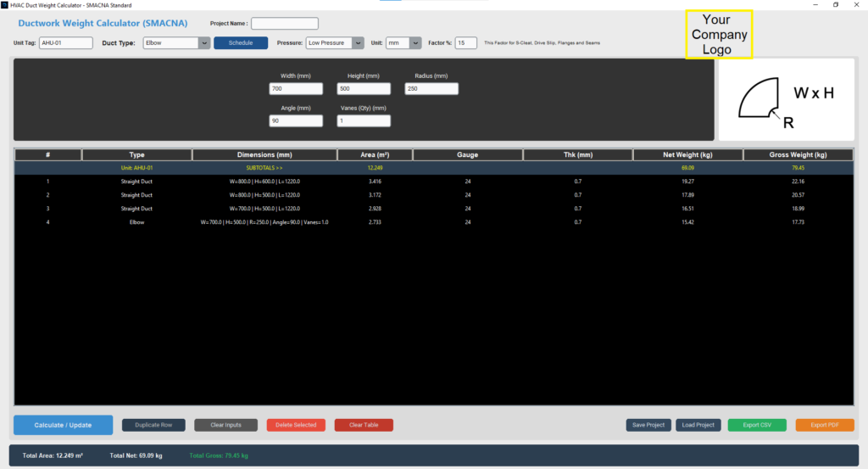The width and height of the screenshot is (868, 469).
Task: Close the HVAC Duct Weight Calculator window
Action: (x=856, y=5)
